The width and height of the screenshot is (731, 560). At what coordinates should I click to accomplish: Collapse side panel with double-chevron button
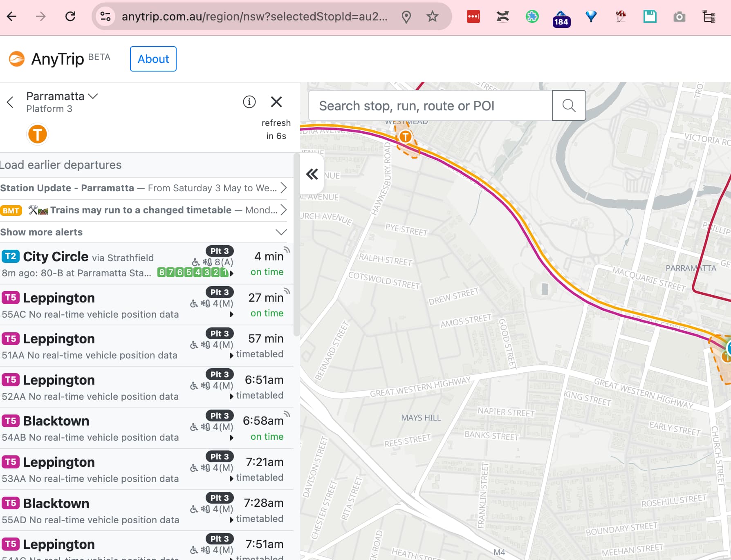point(312,174)
